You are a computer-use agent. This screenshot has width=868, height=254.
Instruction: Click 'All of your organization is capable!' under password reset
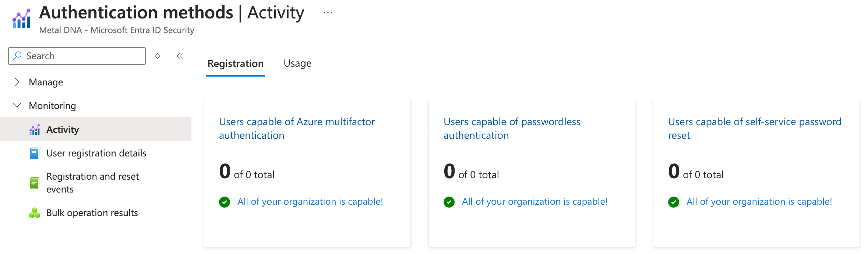pos(759,202)
